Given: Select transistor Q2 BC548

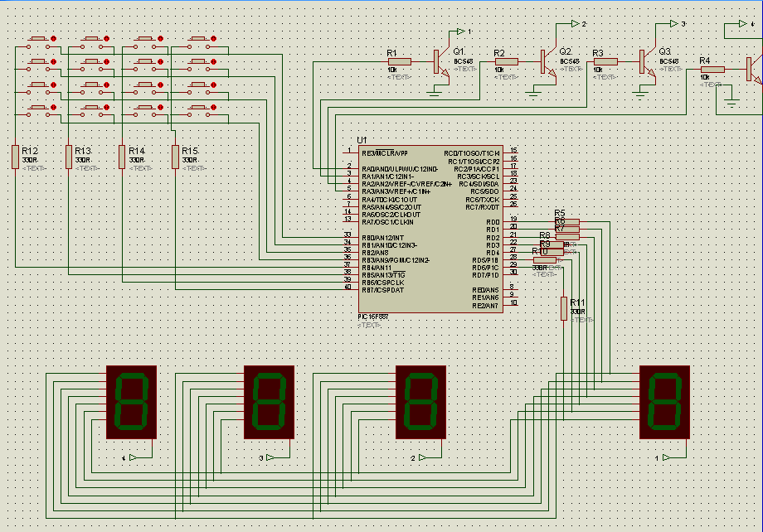Looking at the screenshot, I should coord(545,62).
